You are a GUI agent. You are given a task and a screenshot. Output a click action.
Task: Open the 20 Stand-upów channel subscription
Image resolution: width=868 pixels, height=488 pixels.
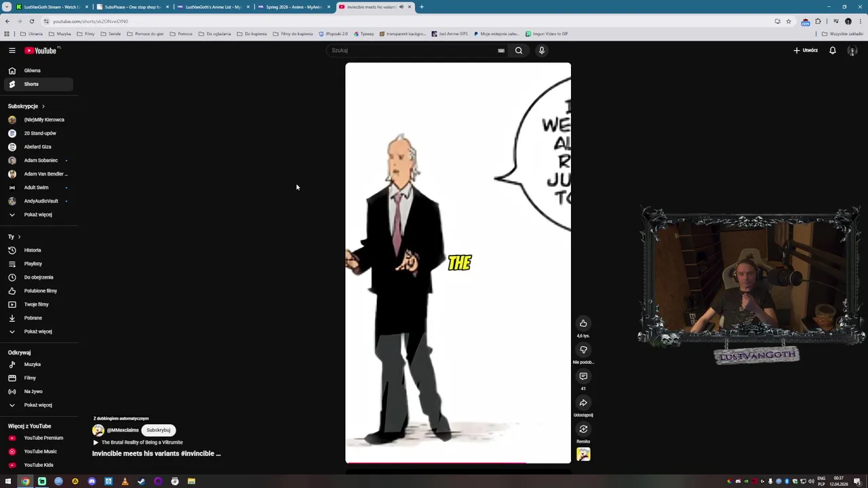click(x=39, y=134)
